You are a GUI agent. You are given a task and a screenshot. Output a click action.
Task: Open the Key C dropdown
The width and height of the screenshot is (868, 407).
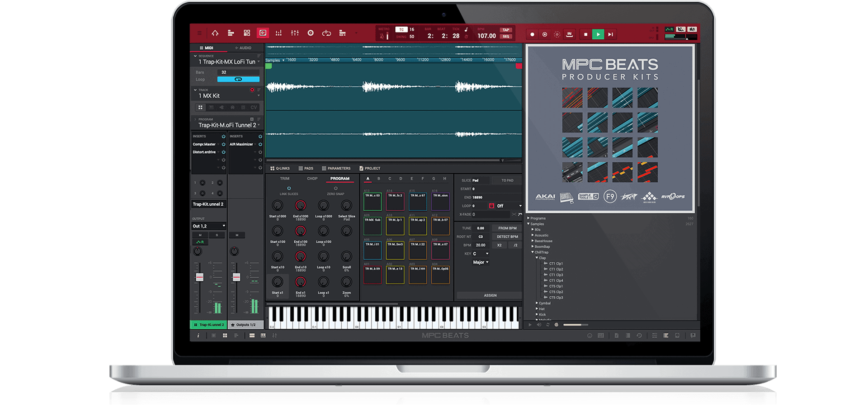[481, 254]
